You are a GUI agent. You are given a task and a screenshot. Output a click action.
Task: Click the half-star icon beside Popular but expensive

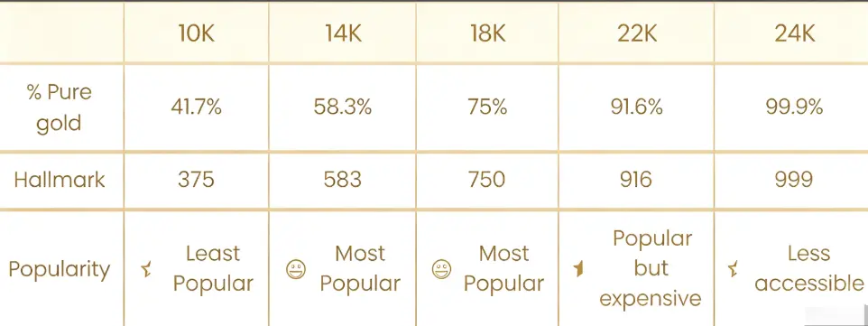pos(578,270)
